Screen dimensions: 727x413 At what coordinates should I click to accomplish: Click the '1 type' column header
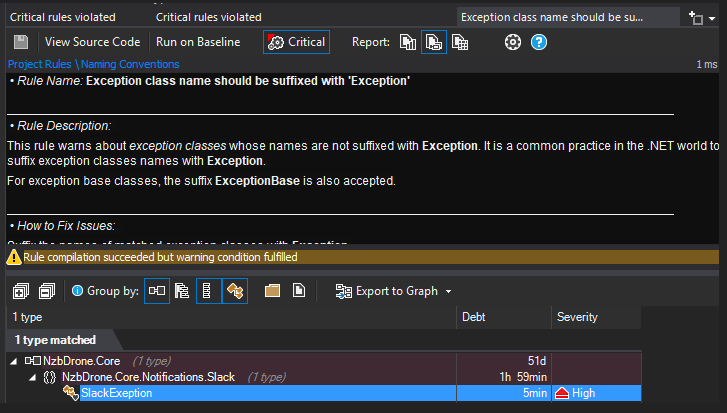231,317
